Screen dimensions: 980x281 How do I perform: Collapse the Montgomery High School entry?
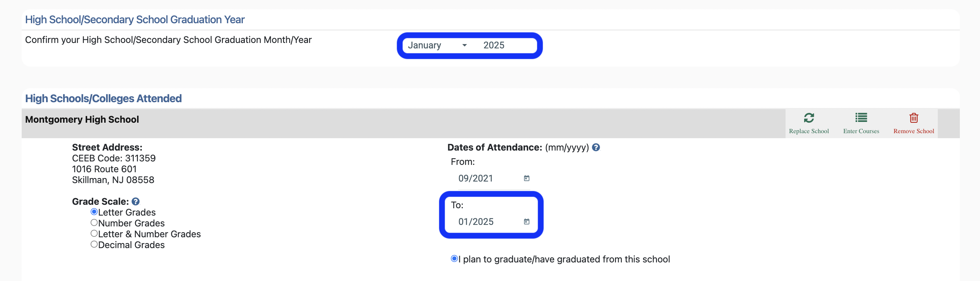[x=82, y=119]
